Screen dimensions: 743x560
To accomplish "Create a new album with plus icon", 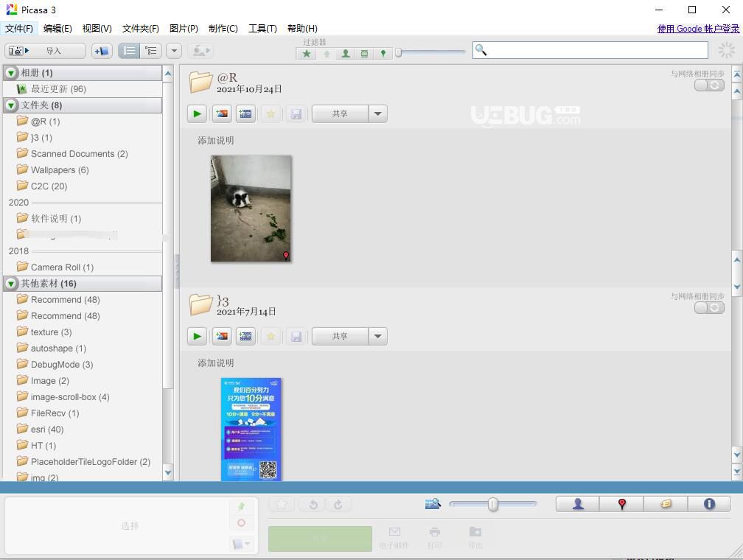I will (x=102, y=51).
